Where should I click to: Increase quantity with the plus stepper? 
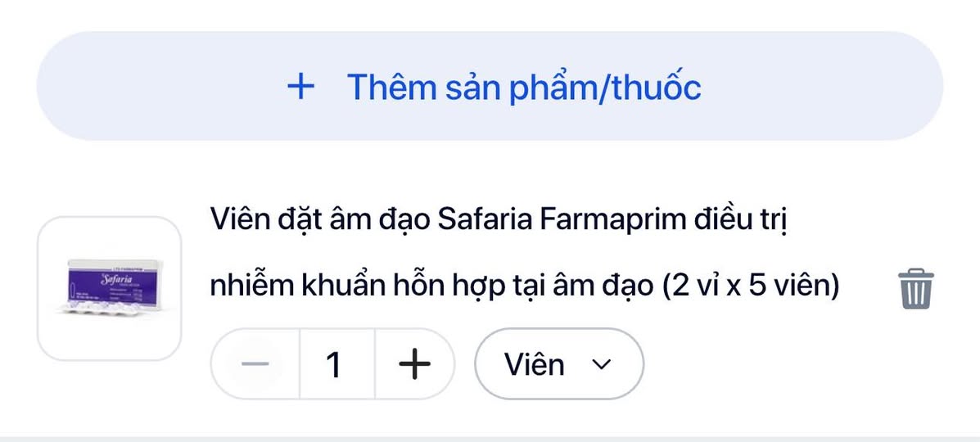tap(414, 364)
